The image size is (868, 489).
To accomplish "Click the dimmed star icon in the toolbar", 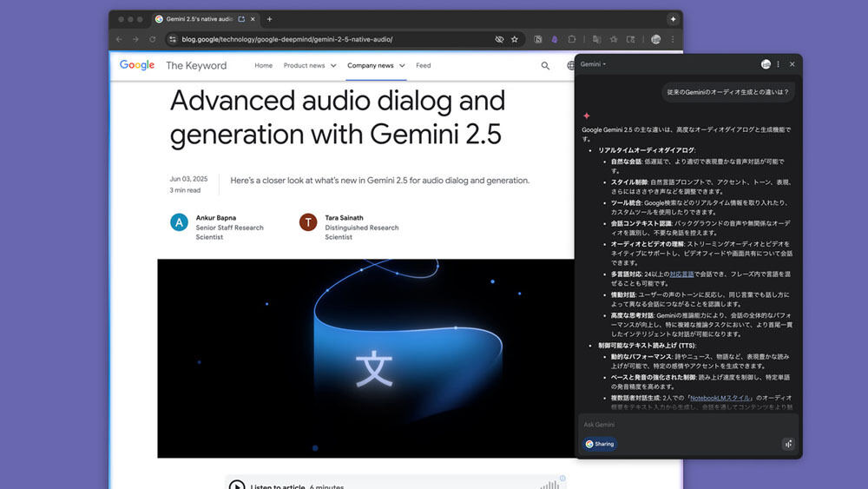I will pos(614,39).
